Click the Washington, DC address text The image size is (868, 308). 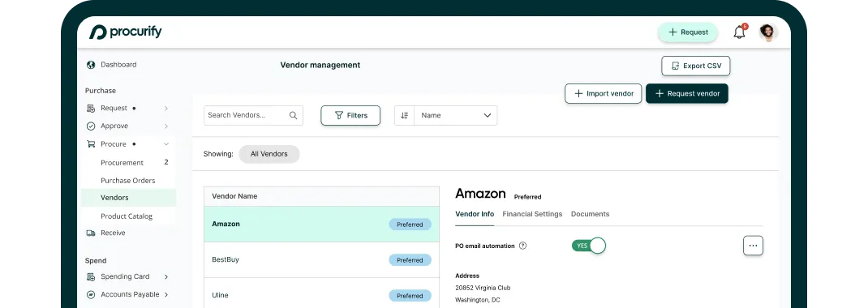(x=479, y=300)
